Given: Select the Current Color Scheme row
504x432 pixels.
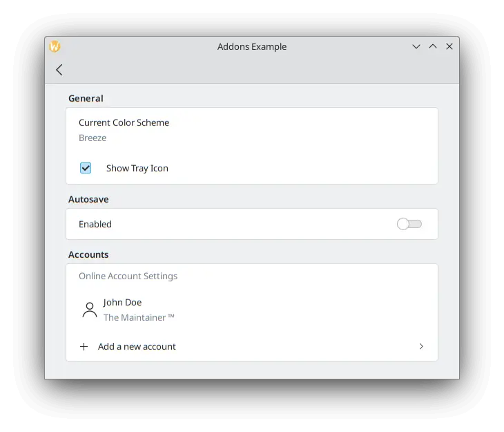Looking at the screenshot, I should click(x=252, y=131).
